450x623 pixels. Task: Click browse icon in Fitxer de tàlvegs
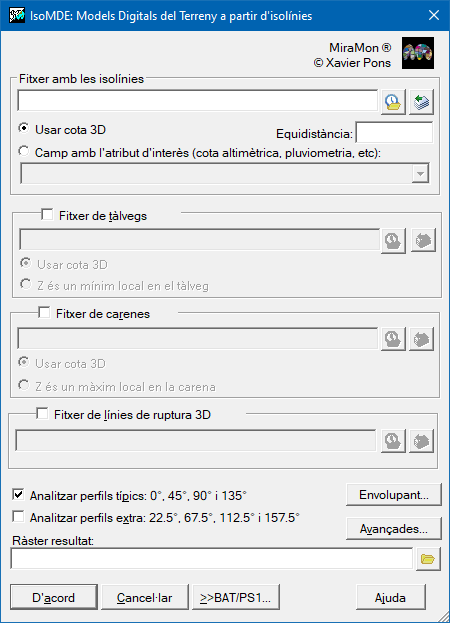coord(423,240)
